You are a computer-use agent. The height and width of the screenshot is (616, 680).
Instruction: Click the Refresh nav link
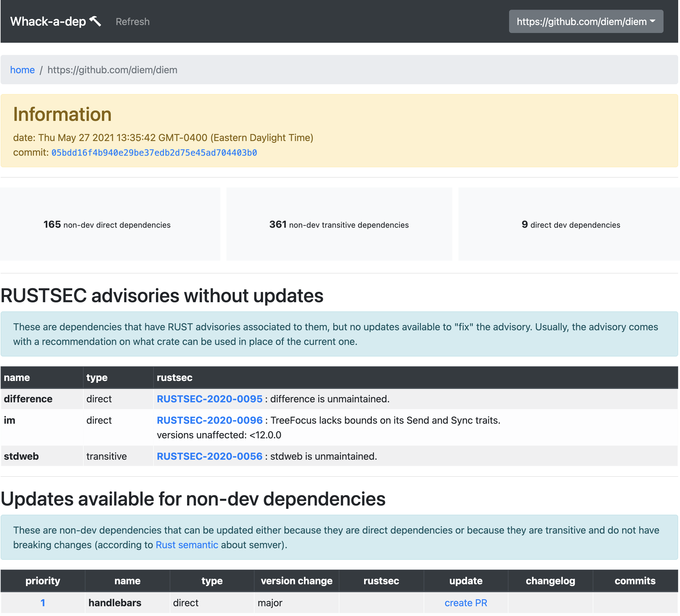[132, 22]
